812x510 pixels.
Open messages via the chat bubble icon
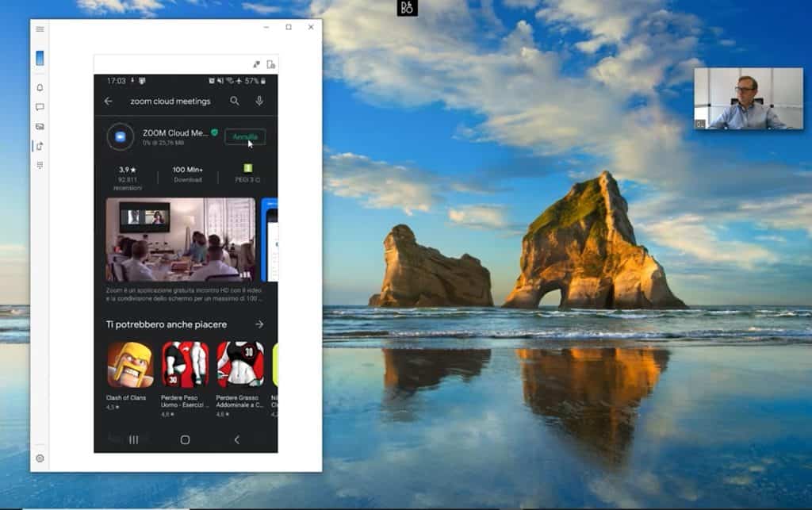39,108
